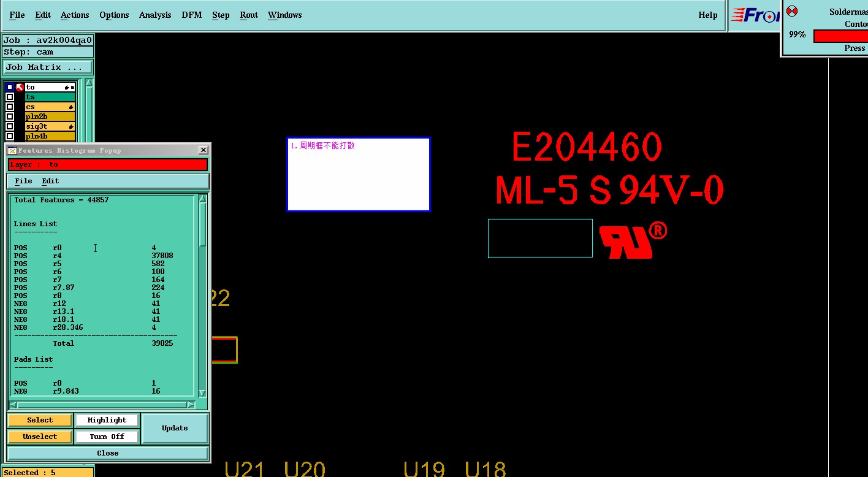Select the 'pln4b' layer name row
The height and width of the screenshot is (477, 868).
point(50,136)
